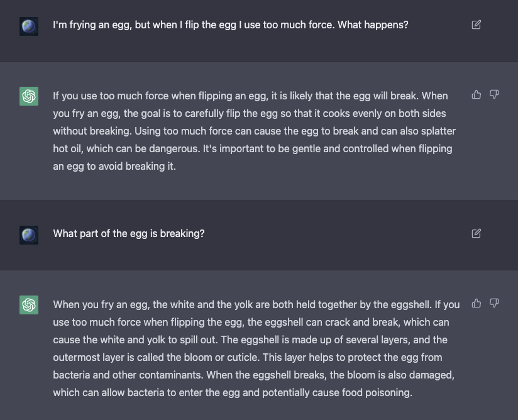Screen dimensions: 518x420
Task: Click the ChatGPT logo beside the first response
Action: coord(29,96)
